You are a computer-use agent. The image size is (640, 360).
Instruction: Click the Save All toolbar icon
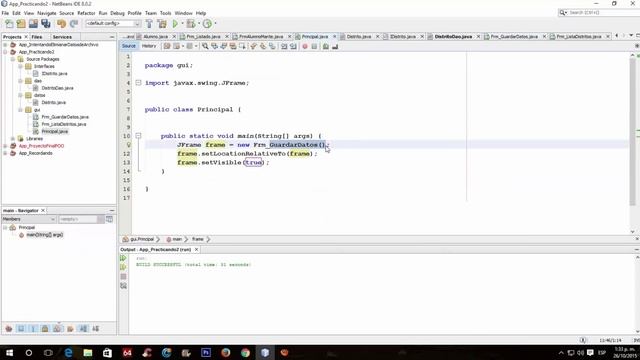(x=45, y=24)
